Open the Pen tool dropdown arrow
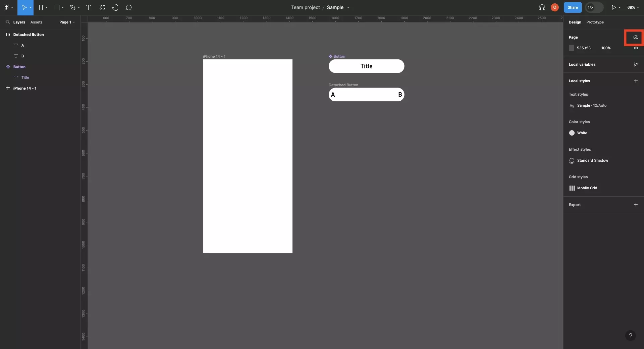 tap(79, 7)
